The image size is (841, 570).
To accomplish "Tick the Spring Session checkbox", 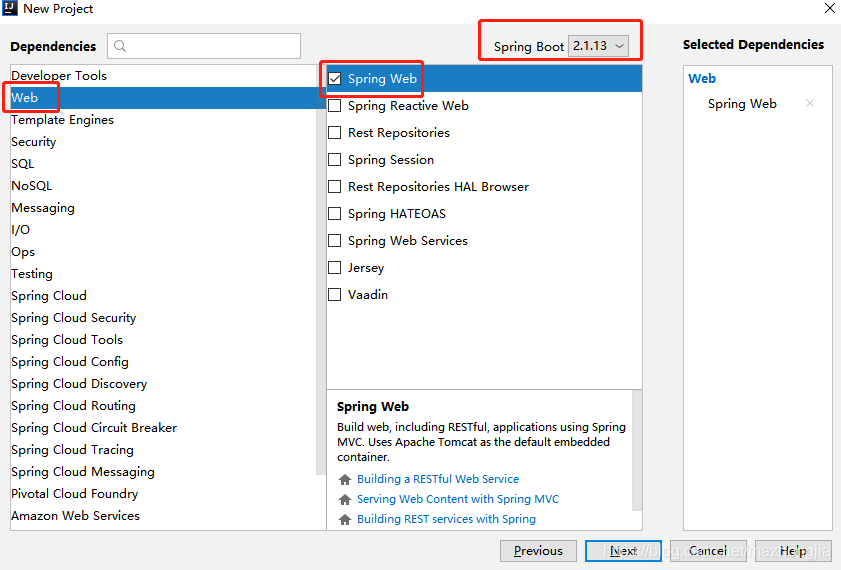I will point(335,160).
